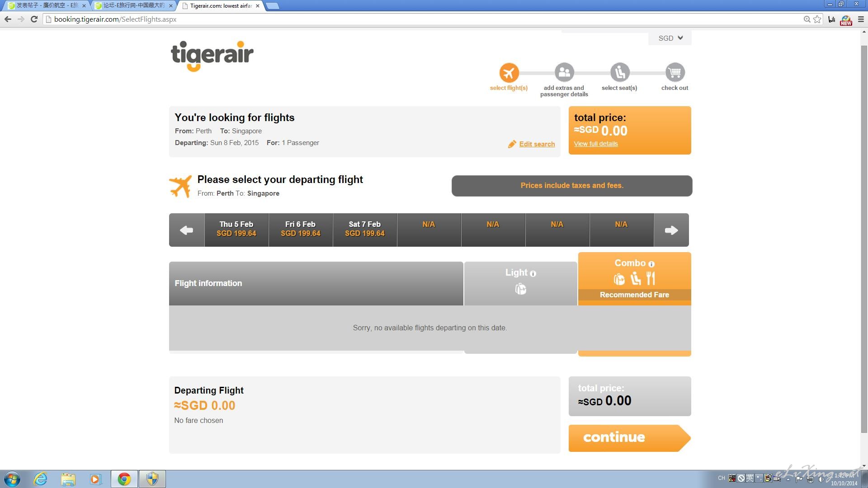868x488 pixels.
Task: Click the Light fare column header
Action: pos(520,283)
